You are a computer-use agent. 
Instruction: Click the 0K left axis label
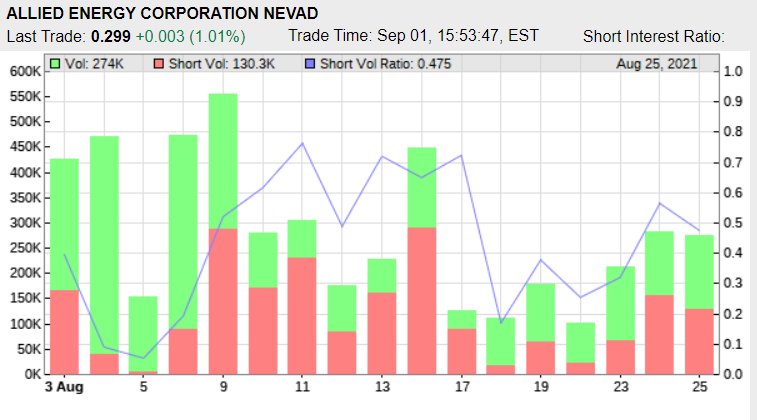pyautogui.click(x=33, y=374)
